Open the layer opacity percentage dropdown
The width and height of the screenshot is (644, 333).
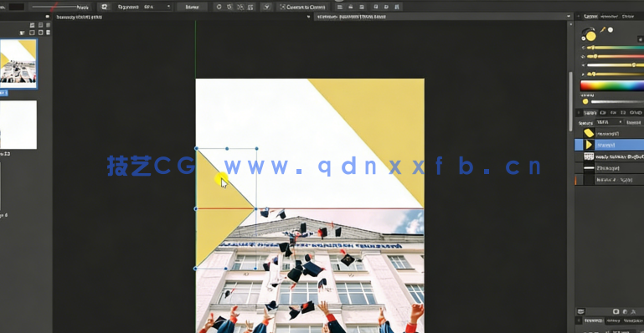[610, 122]
